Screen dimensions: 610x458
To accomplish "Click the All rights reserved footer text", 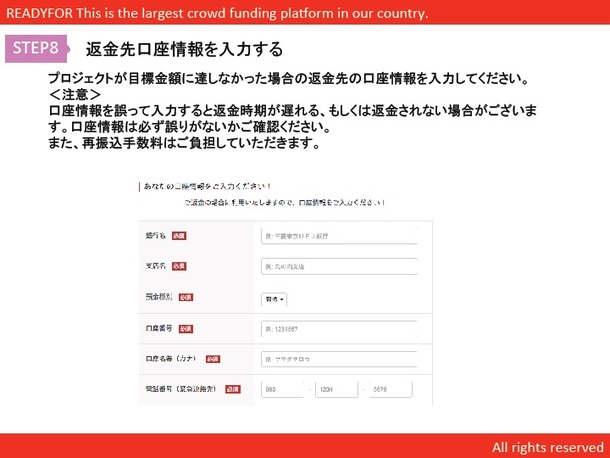I will (547, 446).
